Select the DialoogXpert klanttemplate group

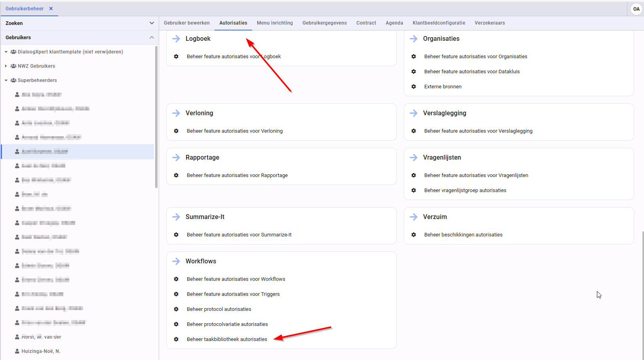[x=70, y=52]
